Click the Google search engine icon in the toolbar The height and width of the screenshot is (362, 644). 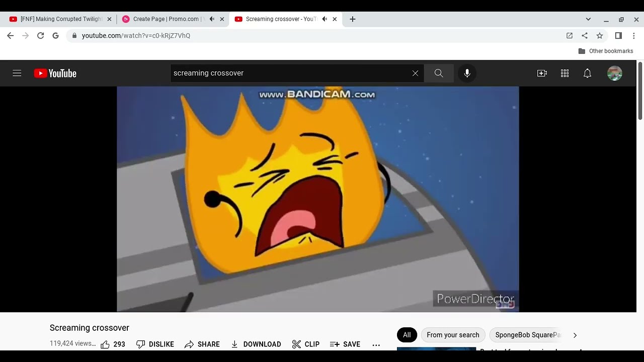(55, 36)
